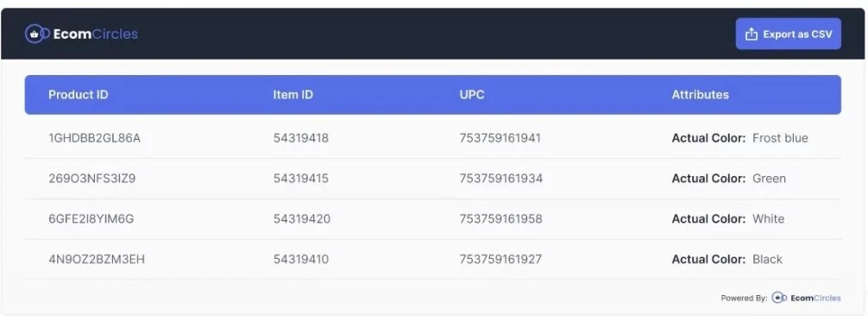Select item ID 54319418
Screen dimensions: 868x321
(300, 138)
